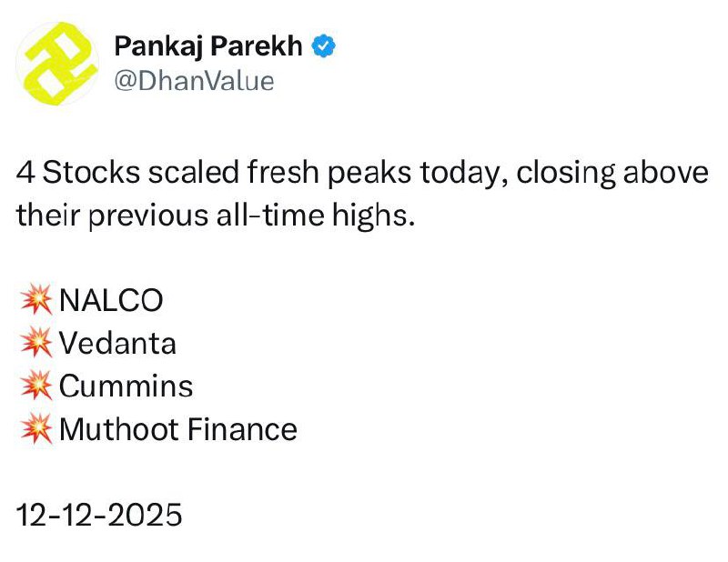728x562 pixels.
Task: Click the collision emoji beside Muthoot Finance
Action: pyautogui.click(x=35, y=428)
